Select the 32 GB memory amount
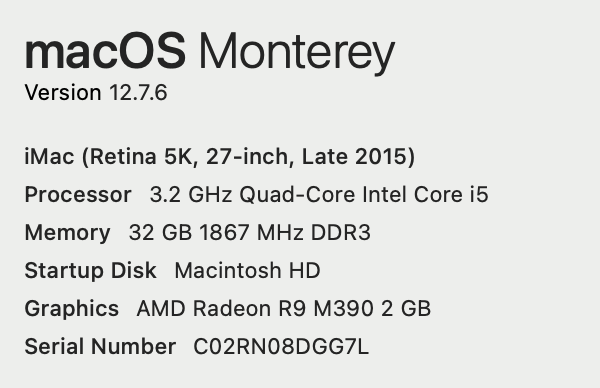 [x=160, y=232]
